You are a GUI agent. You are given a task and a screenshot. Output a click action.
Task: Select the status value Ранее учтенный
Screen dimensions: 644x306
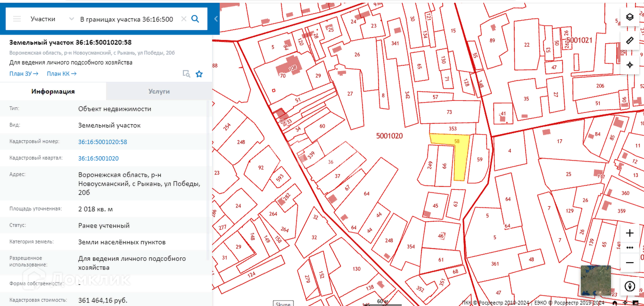(104, 225)
